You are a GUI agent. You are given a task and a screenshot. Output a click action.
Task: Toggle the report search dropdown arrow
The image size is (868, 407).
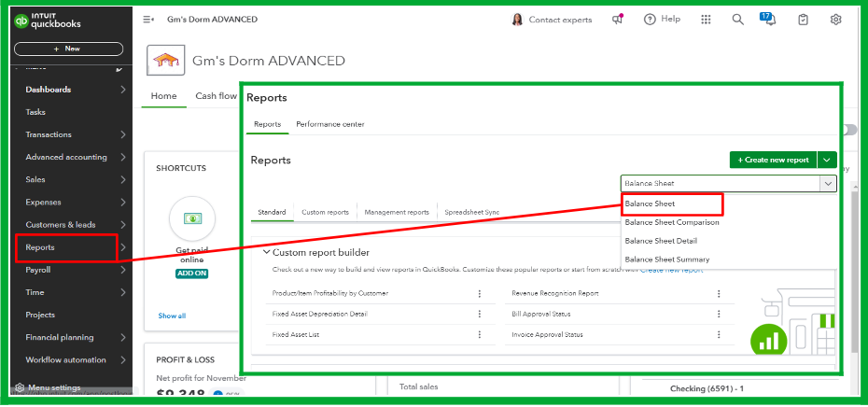coord(828,183)
